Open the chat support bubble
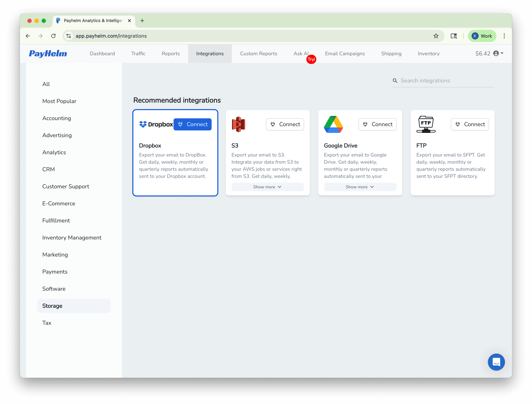The image size is (532, 404). [496, 362]
